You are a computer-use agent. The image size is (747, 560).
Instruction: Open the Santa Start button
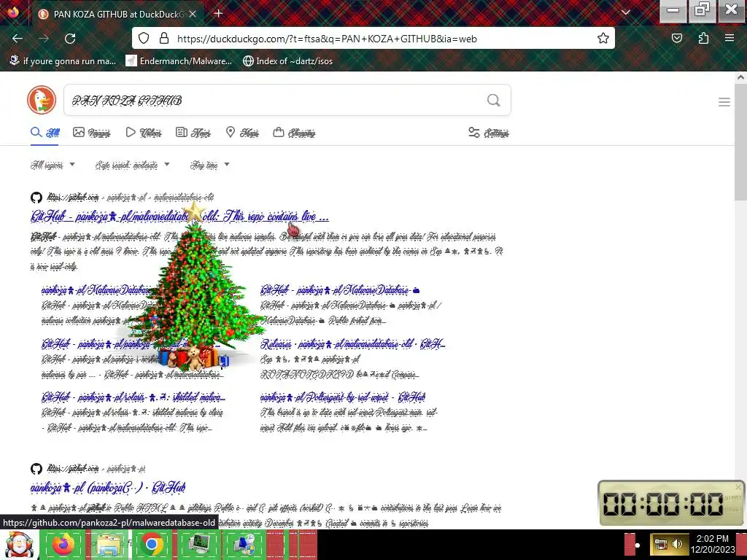click(x=18, y=545)
